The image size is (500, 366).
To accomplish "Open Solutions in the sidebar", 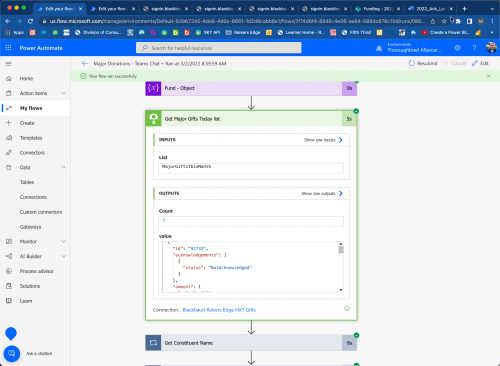I will (x=30, y=286).
